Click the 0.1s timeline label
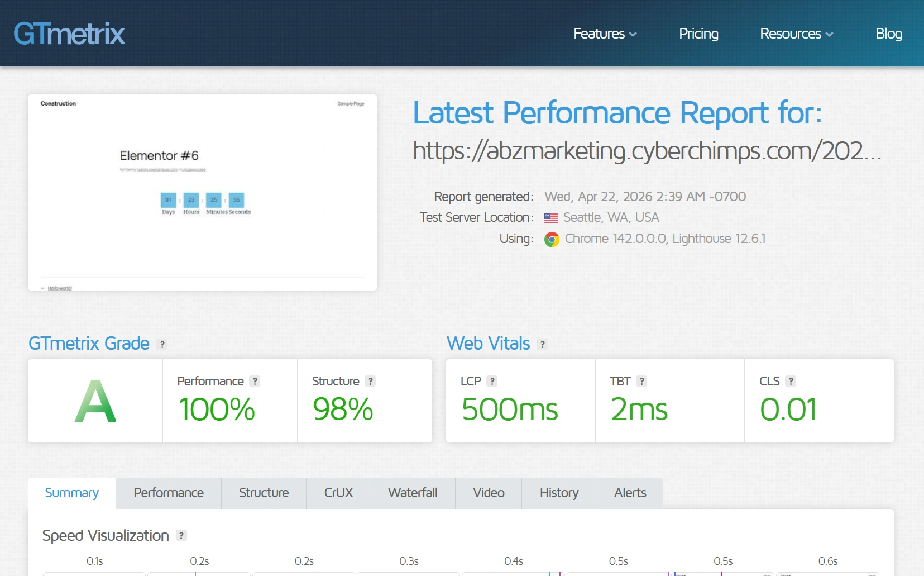This screenshot has width=924, height=576. click(94, 561)
